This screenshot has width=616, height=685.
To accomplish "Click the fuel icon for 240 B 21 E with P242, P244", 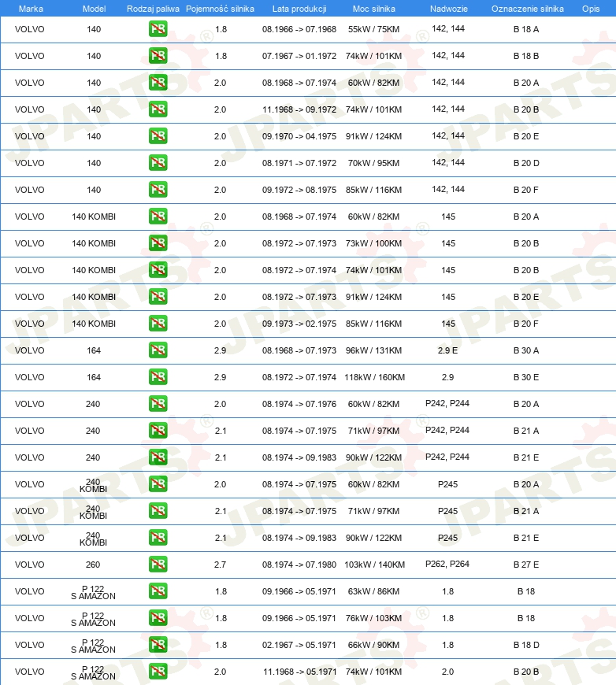I will pyautogui.click(x=158, y=457).
